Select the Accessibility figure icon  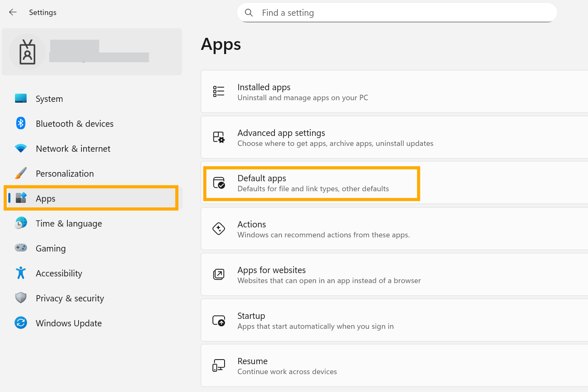[x=21, y=273]
